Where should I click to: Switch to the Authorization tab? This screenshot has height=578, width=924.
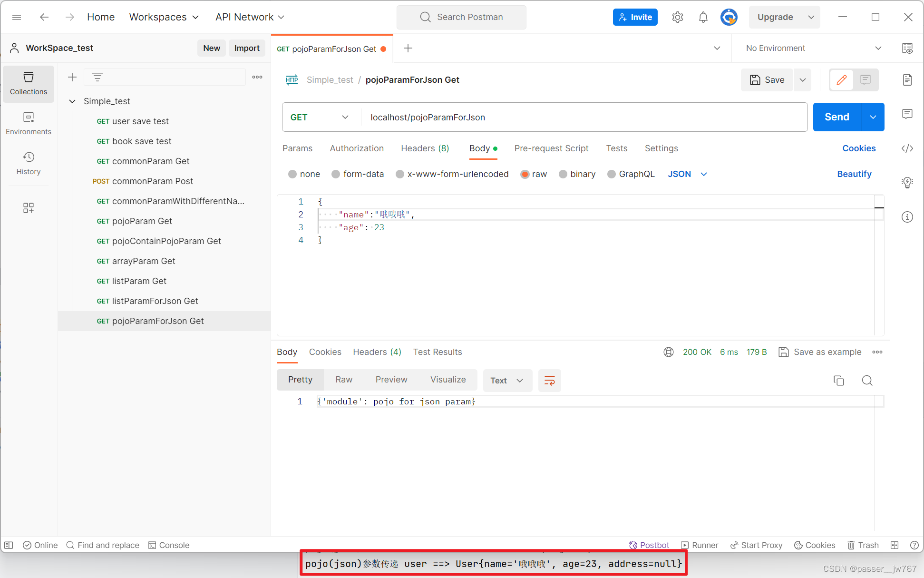pyautogui.click(x=357, y=148)
